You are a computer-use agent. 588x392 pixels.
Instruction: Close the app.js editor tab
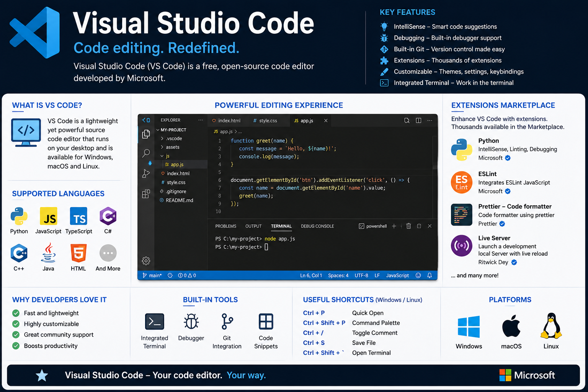tap(326, 121)
